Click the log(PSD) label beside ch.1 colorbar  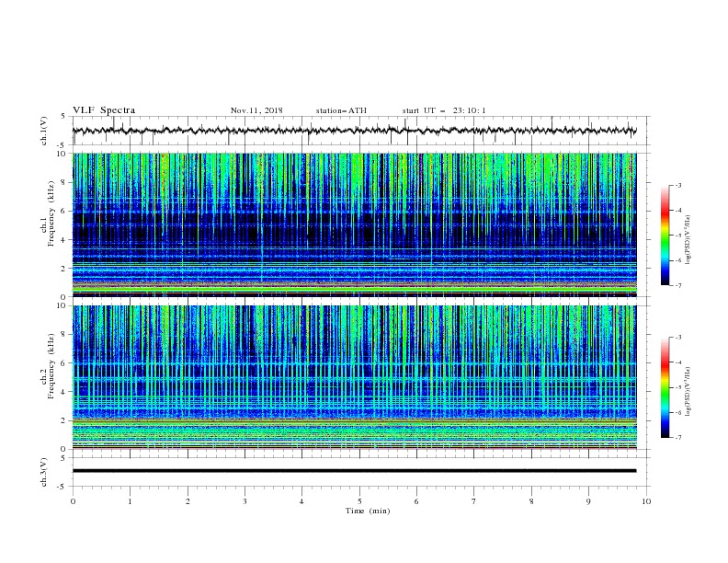point(688,239)
